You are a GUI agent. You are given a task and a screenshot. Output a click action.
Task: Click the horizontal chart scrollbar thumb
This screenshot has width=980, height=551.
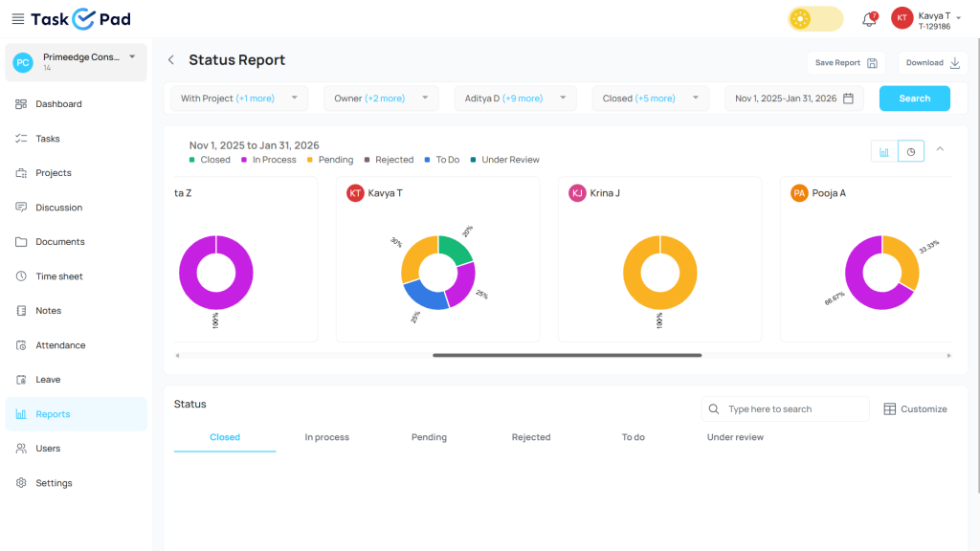coord(567,355)
